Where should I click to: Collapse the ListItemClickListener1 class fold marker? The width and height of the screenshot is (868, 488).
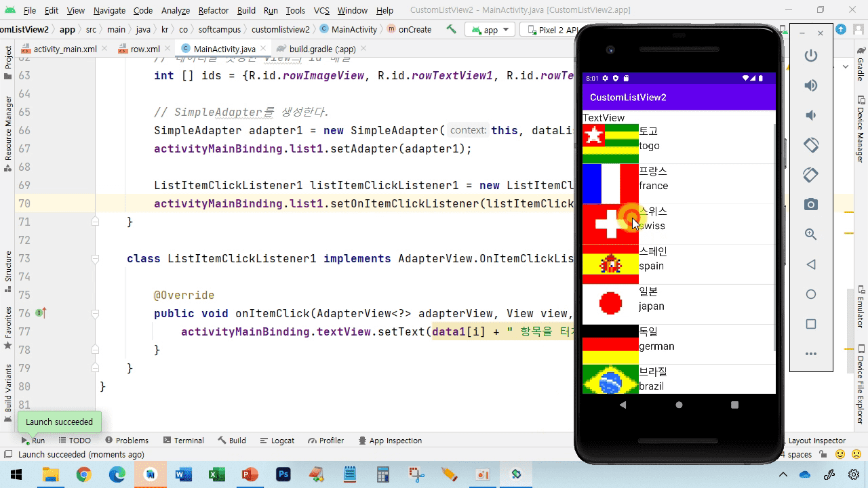[95, 258]
